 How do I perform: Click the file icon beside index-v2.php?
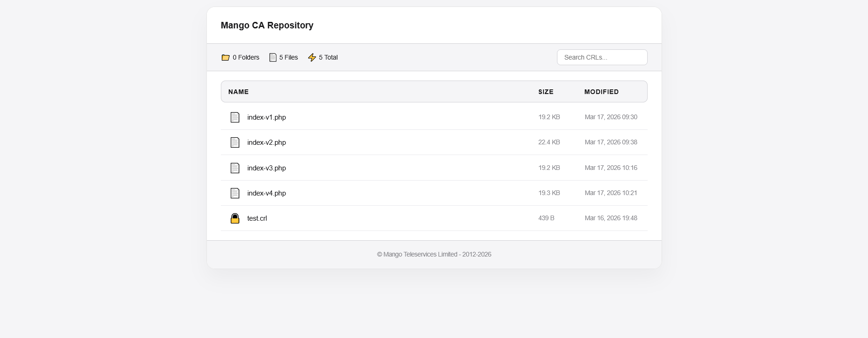(x=235, y=142)
